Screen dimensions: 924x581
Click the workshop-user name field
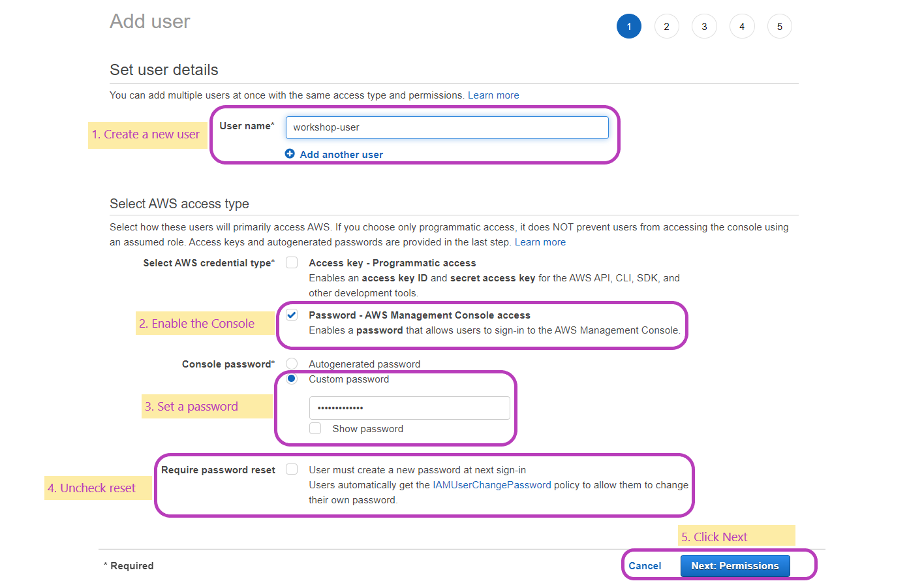click(x=446, y=127)
